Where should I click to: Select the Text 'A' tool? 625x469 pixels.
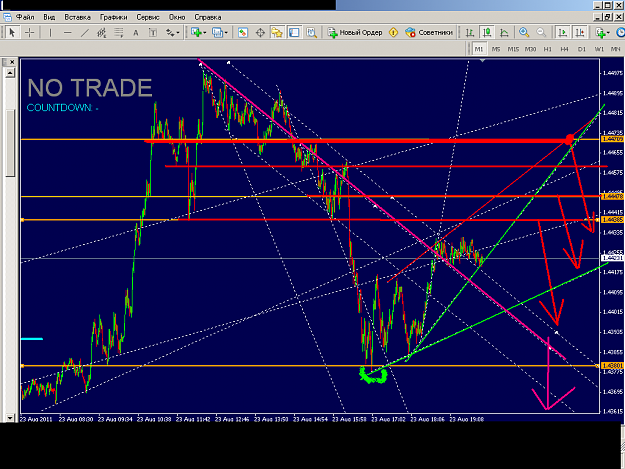[x=136, y=33]
